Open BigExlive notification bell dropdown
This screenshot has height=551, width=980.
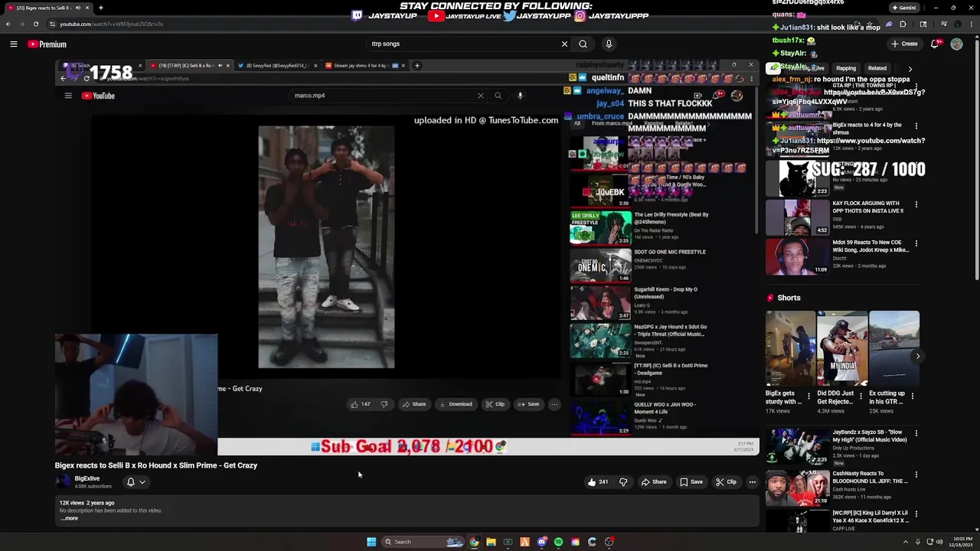click(x=136, y=482)
